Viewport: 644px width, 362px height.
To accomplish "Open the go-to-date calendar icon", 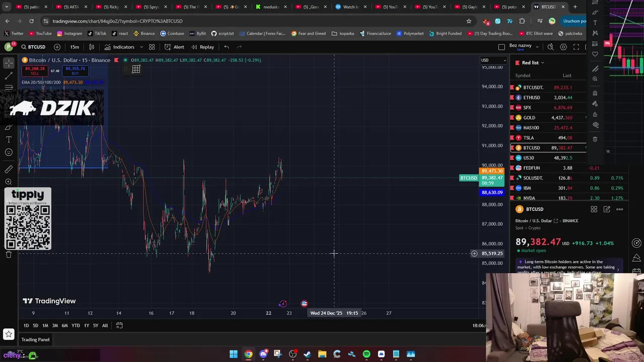I will pyautogui.click(x=119, y=326).
